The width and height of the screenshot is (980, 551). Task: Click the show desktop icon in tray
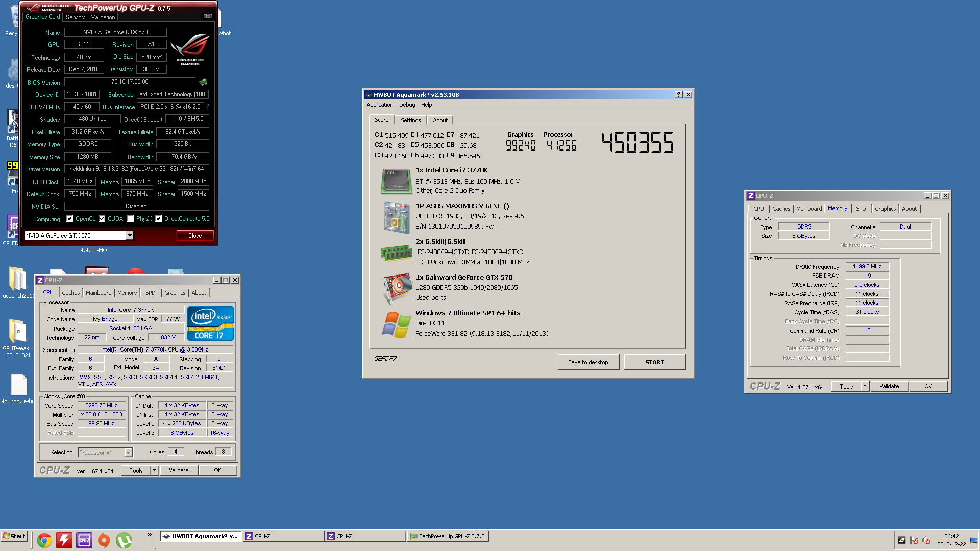click(x=974, y=540)
